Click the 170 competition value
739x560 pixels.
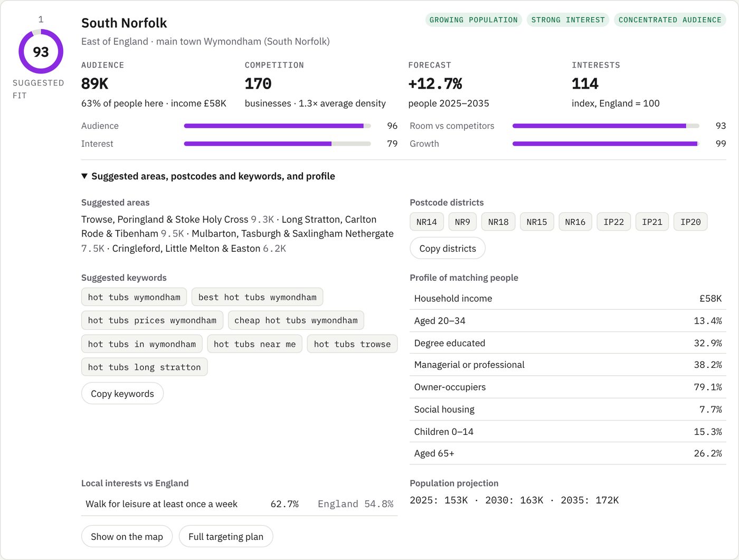[x=258, y=84]
